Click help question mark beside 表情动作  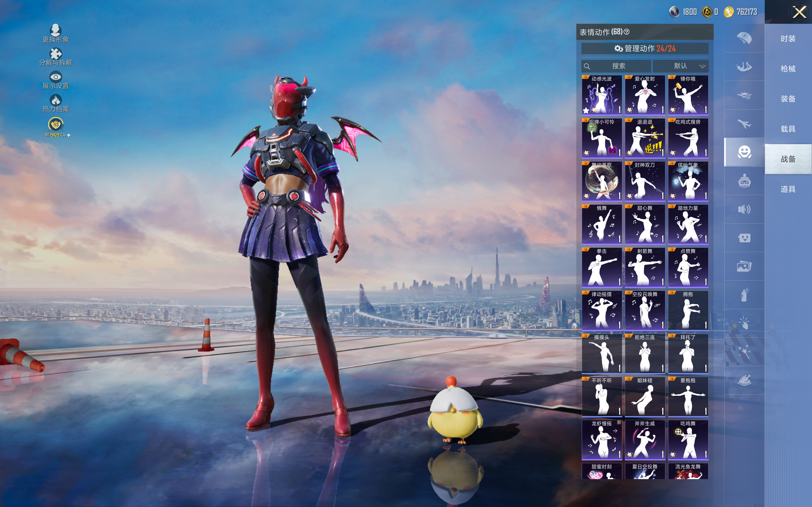626,32
